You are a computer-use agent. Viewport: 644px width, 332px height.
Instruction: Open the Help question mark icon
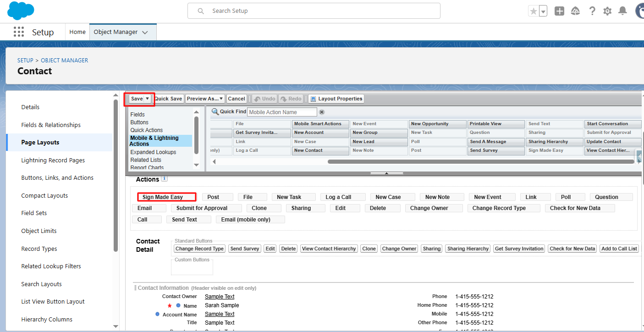click(592, 11)
